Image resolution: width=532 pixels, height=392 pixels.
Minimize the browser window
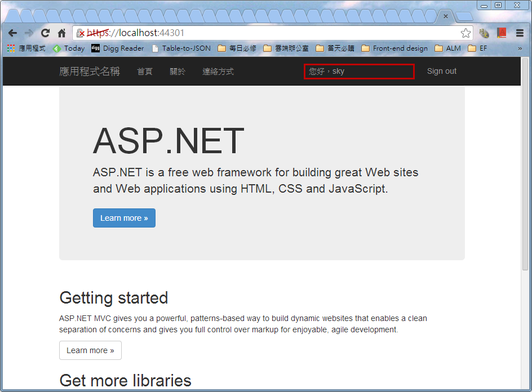(x=484, y=5)
